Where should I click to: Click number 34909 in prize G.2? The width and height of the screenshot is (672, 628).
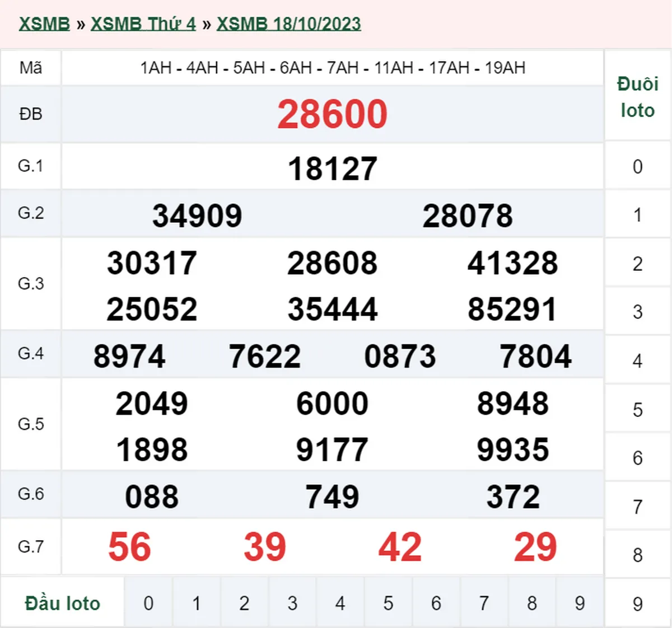click(x=196, y=214)
